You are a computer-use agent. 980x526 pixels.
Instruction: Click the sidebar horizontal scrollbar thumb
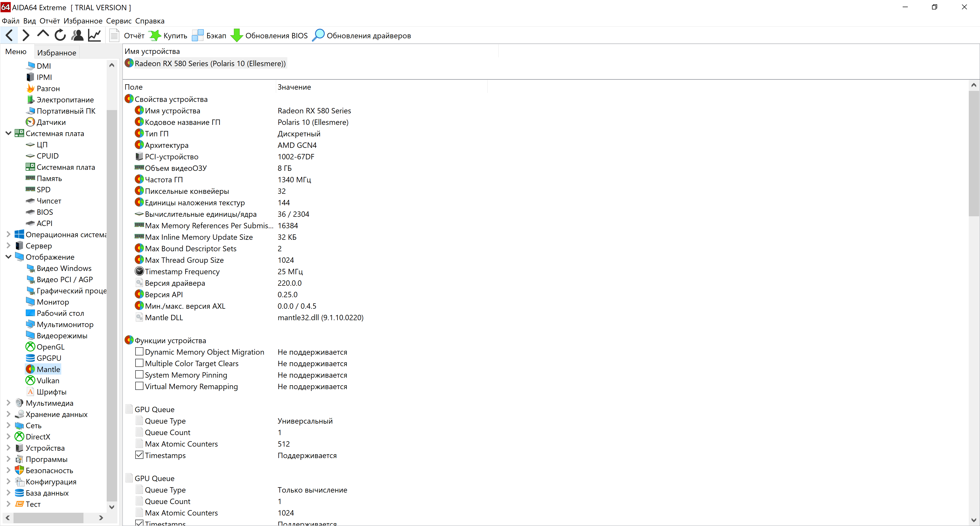click(48, 518)
